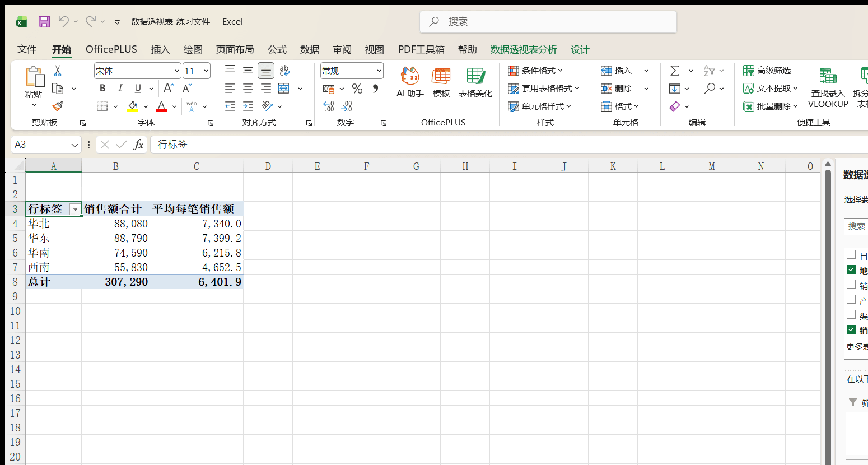Open the 常规 number format dropdown
Image resolution: width=868 pixels, height=465 pixels.
point(379,71)
